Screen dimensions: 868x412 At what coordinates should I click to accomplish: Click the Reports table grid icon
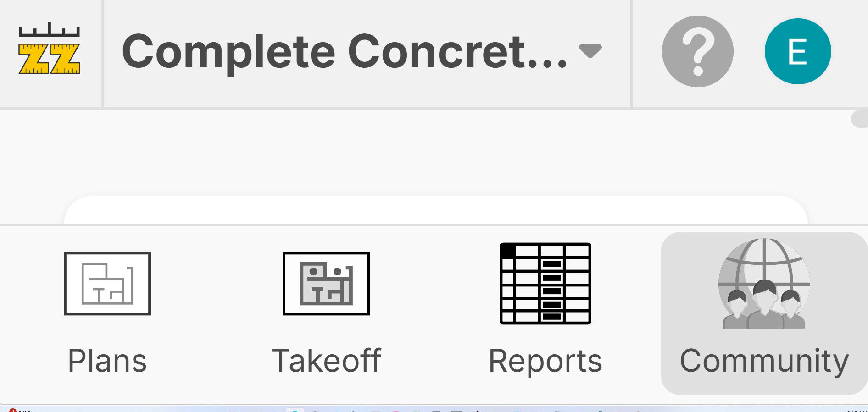tap(545, 284)
